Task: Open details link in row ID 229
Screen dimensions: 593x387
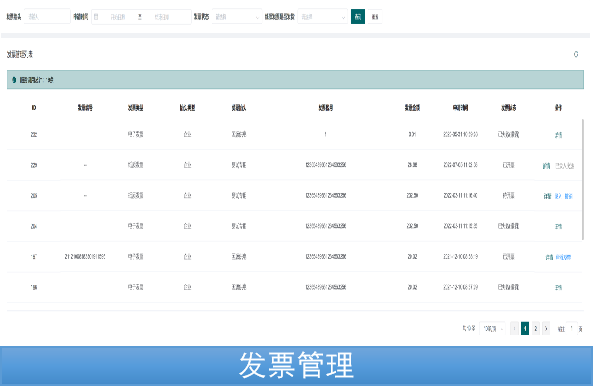Action: coord(546,166)
